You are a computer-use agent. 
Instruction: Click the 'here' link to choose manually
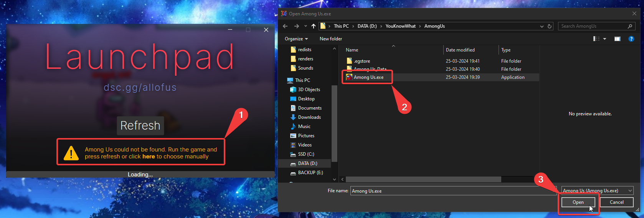coord(149,156)
